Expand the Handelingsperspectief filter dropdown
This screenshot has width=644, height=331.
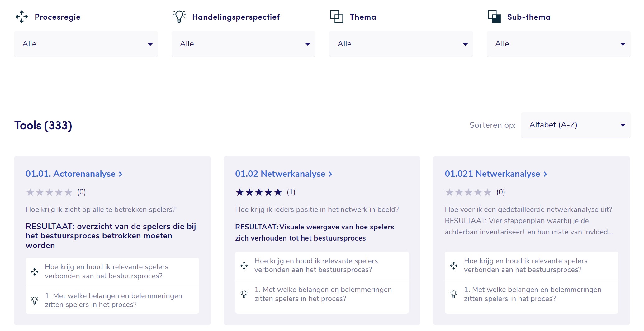244,44
